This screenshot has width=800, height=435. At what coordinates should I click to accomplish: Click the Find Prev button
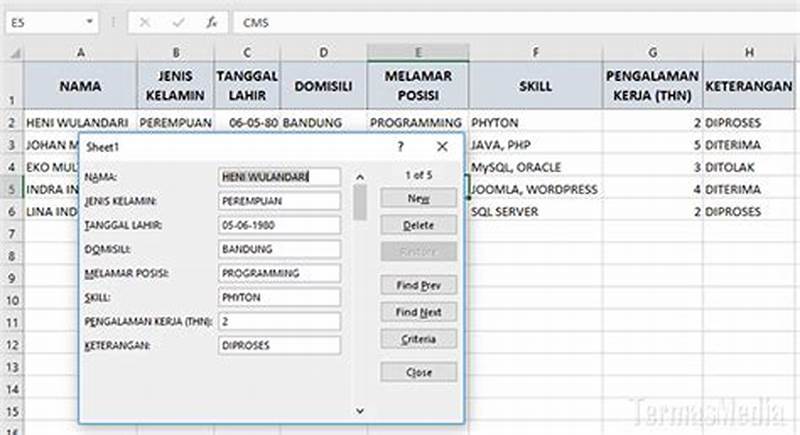tap(418, 285)
